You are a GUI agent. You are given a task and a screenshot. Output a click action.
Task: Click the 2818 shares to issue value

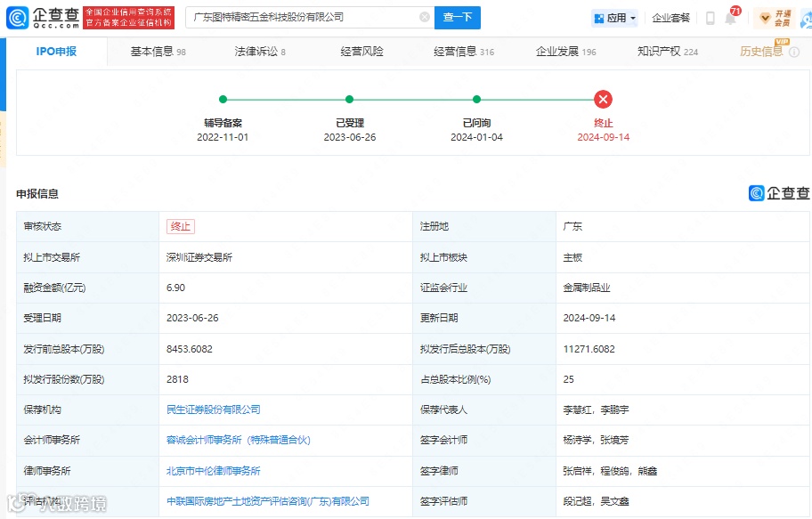(x=178, y=379)
